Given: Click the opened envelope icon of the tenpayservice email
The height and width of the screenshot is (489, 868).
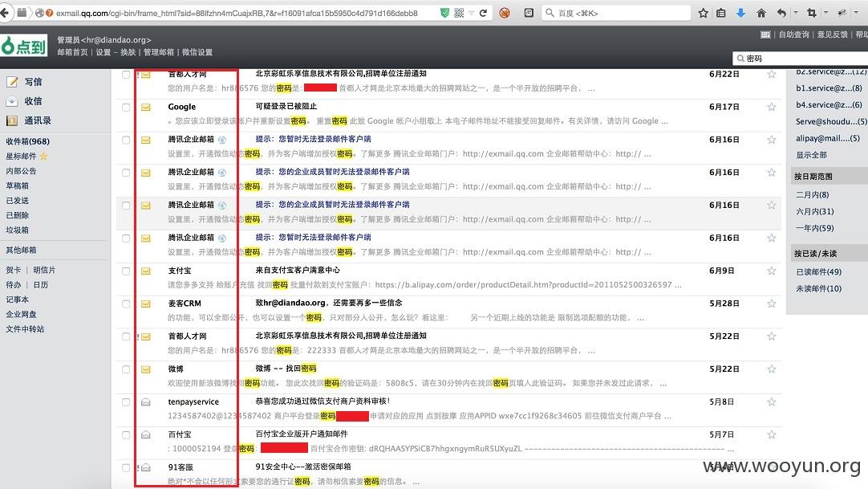Looking at the screenshot, I should pos(145,402).
